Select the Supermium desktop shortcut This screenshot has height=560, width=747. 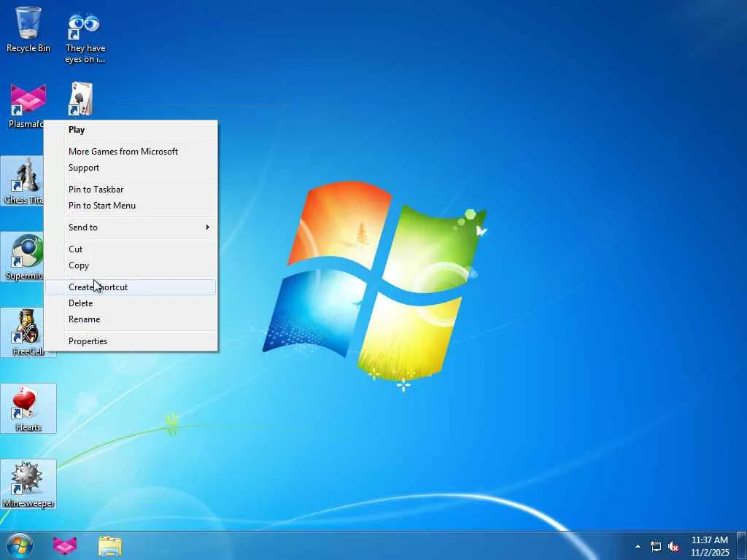tap(23, 257)
